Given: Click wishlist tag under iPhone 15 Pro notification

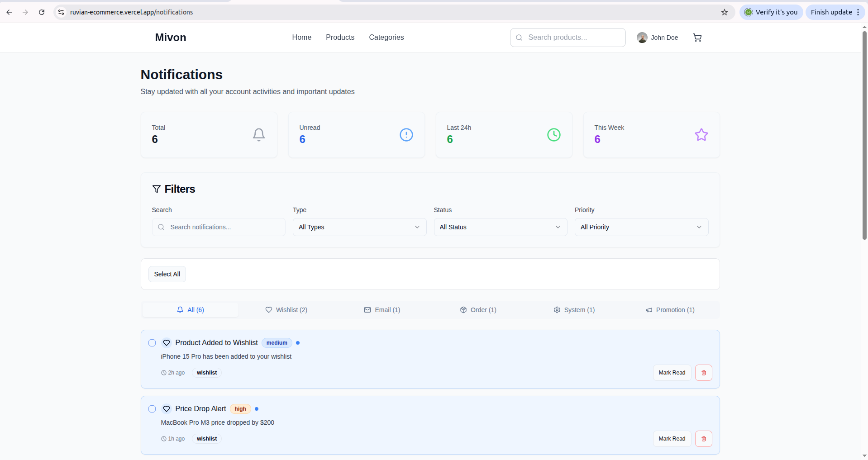Looking at the screenshot, I should (x=207, y=373).
